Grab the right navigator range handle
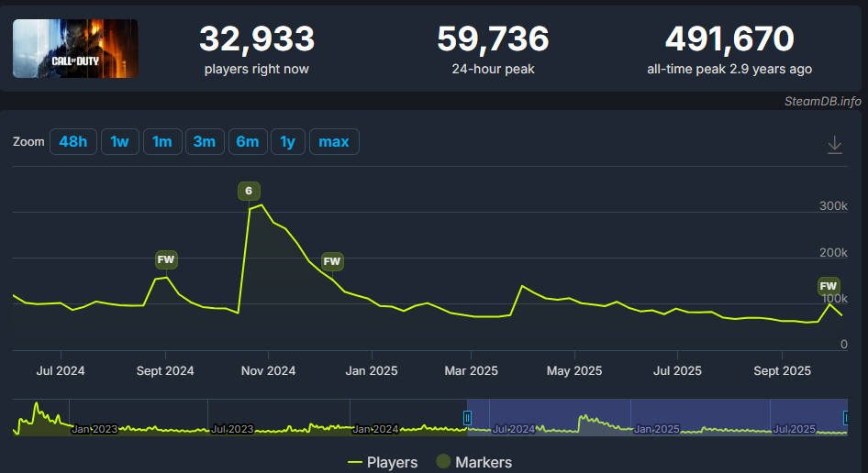Viewport: 868px width, 473px height. pyautogui.click(x=845, y=418)
